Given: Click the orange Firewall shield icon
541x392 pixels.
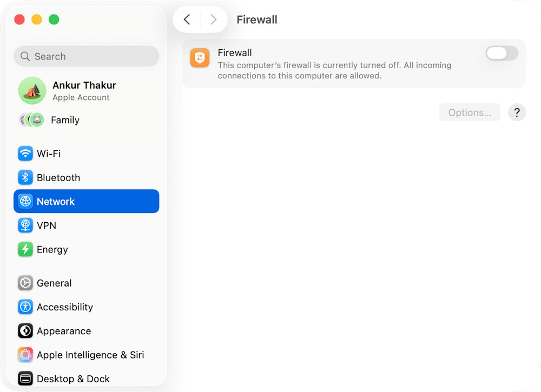Looking at the screenshot, I should pos(200,57).
